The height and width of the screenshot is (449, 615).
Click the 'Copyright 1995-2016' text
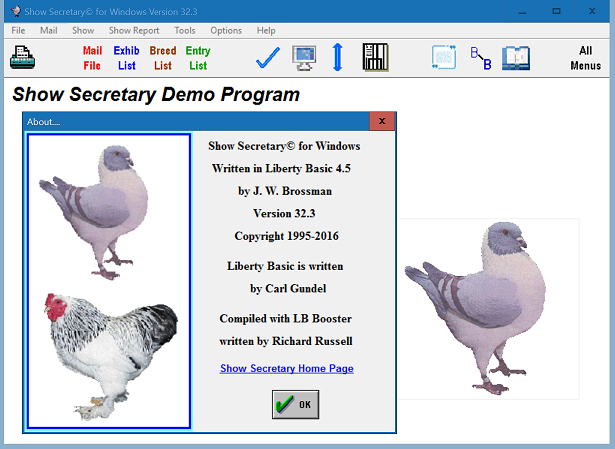(286, 236)
